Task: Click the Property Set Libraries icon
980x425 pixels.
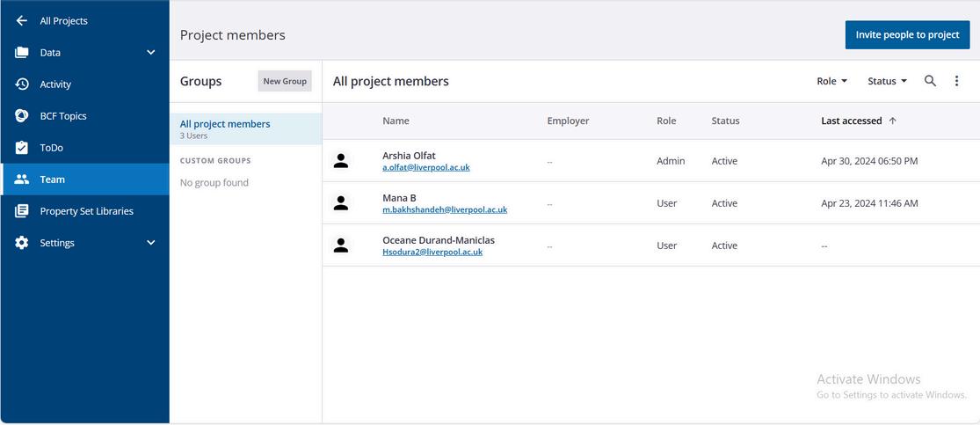Action: tap(22, 211)
